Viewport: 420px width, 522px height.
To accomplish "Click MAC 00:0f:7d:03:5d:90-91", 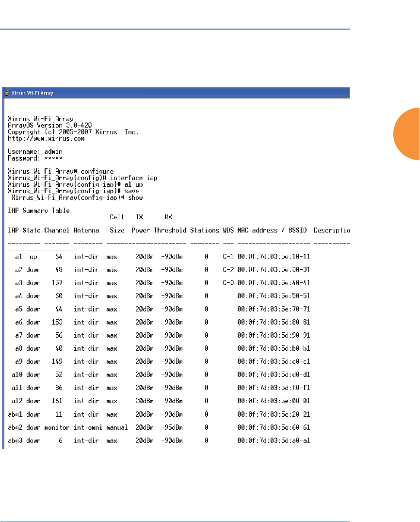I will coord(274,335).
